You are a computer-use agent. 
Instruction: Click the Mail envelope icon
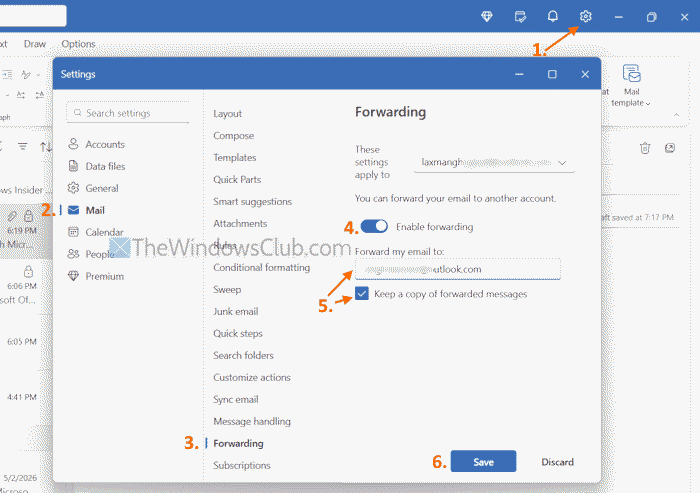pyautogui.click(x=73, y=210)
